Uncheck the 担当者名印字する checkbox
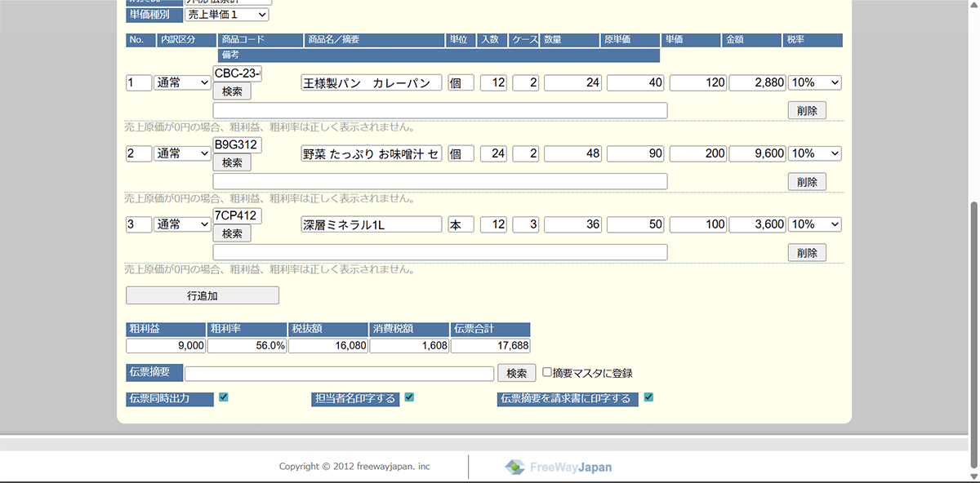This screenshot has height=483, width=980. pos(409,397)
